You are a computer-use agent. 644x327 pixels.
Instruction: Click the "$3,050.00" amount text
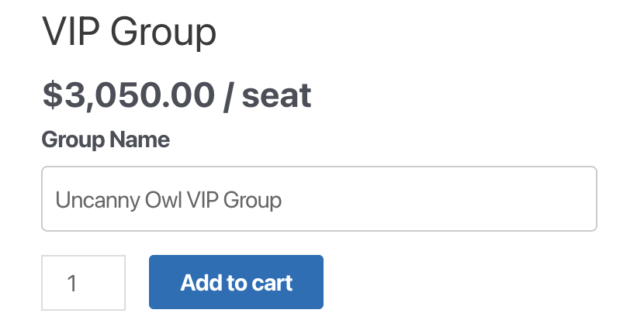tap(128, 95)
